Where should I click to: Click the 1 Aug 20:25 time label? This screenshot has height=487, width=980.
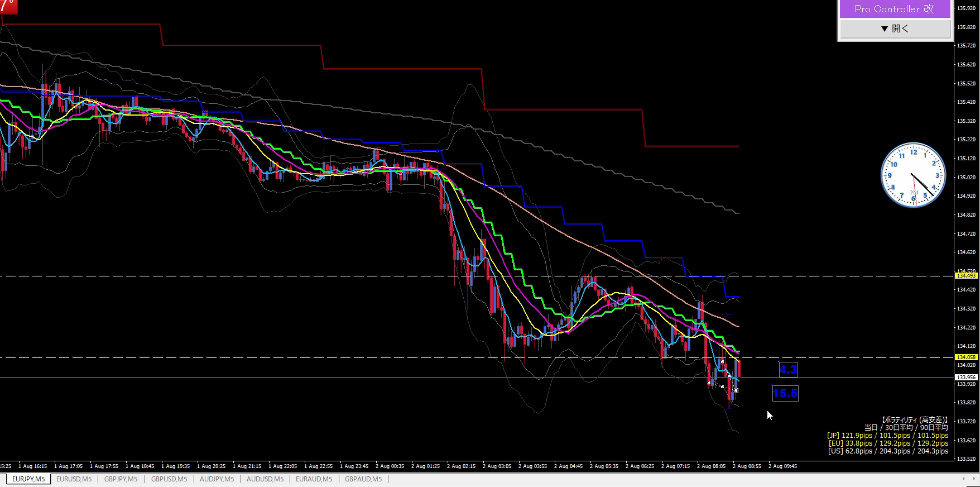click(x=212, y=466)
